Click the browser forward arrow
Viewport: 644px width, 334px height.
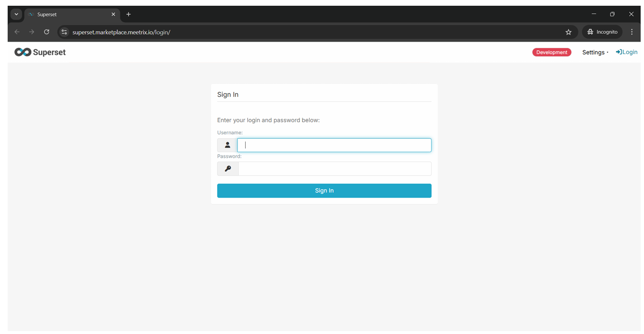pyautogui.click(x=32, y=32)
